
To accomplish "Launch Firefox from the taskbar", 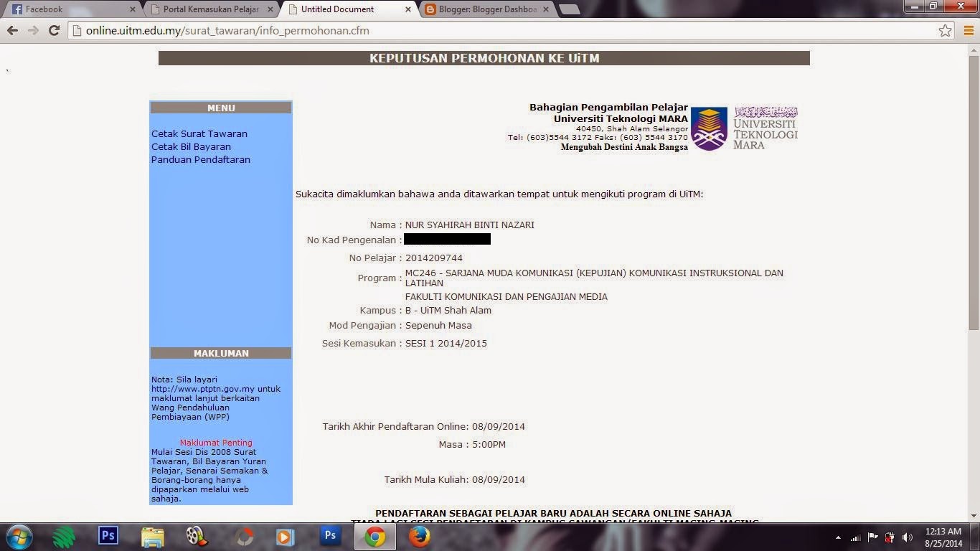I will 419,537.
